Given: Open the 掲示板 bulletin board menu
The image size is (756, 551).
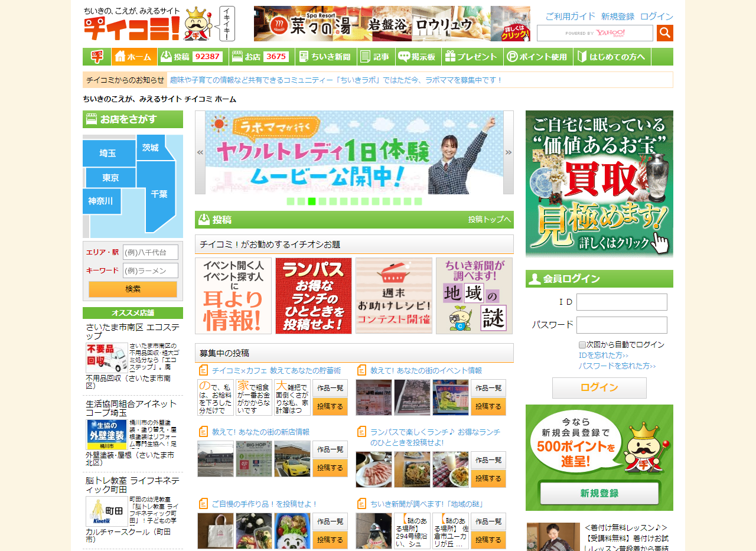Looking at the screenshot, I should coord(418,57).
